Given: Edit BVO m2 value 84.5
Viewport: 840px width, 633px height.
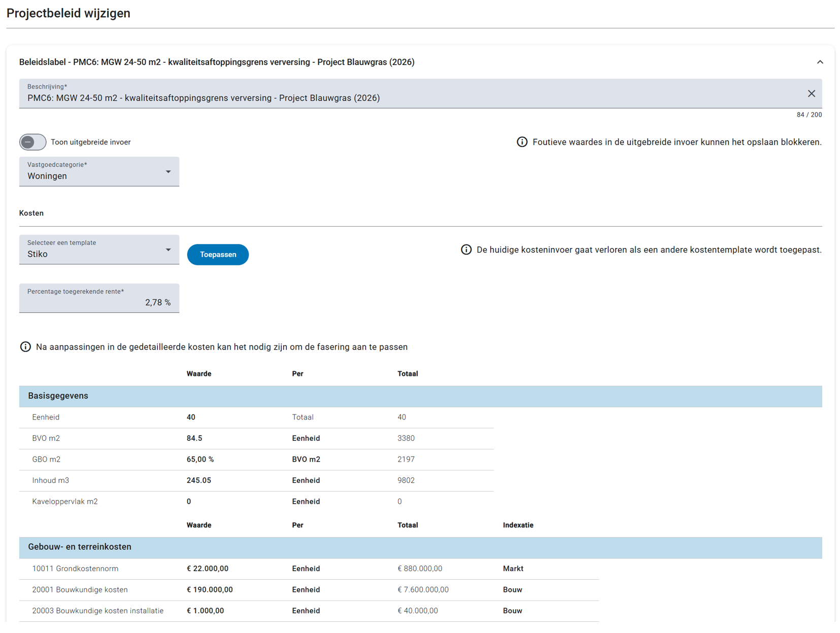Looking at the screenshot, I should [194, 438].
